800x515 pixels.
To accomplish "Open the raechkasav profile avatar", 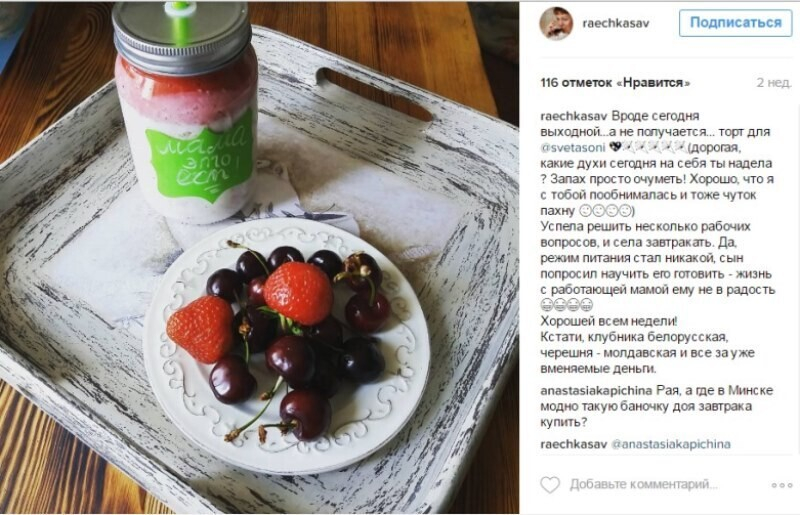I will tap(556, 23).
